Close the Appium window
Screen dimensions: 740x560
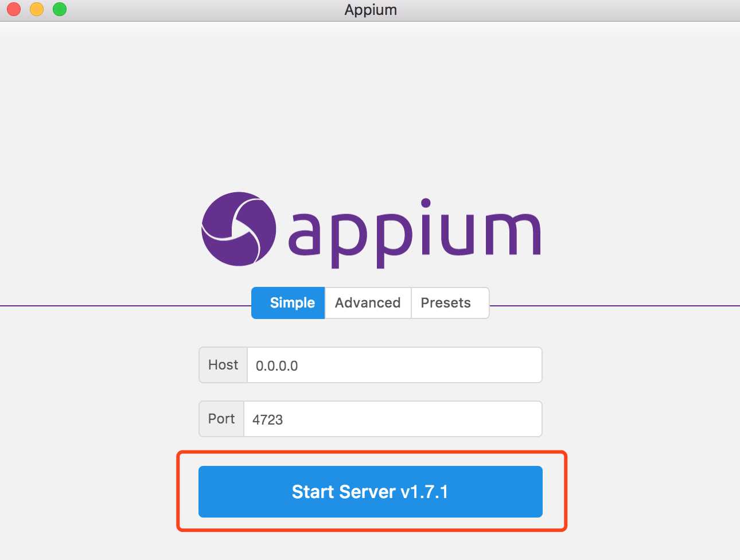[14, 9]
